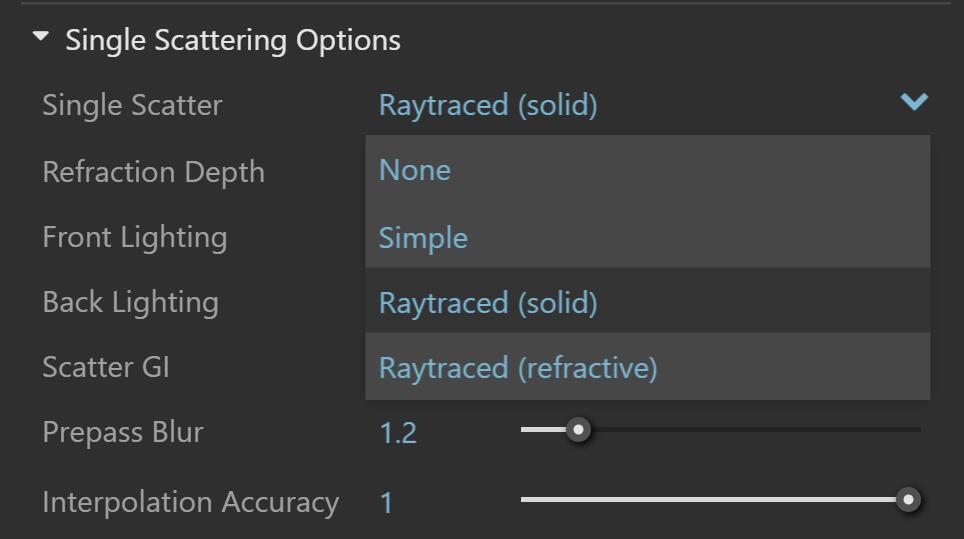Choose the Simple scatter option
The height and width of the screenshot is (539, 964).
(423, 238)
